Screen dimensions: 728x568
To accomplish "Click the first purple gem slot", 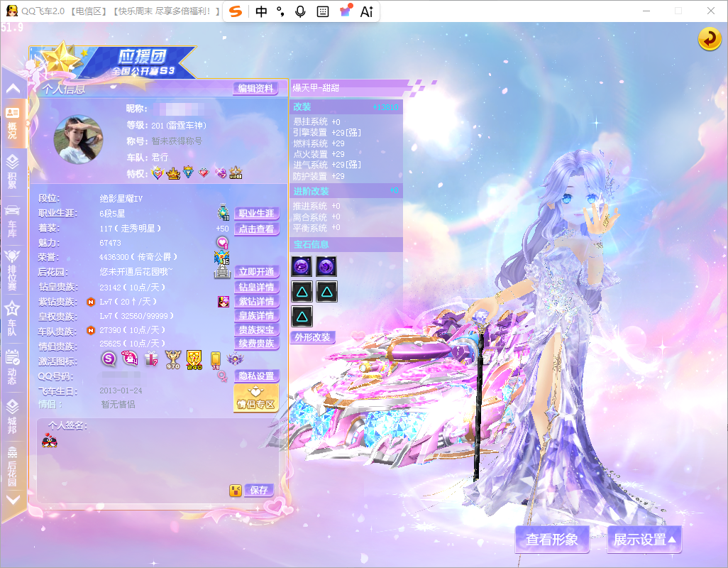I will tap(302, 266).
